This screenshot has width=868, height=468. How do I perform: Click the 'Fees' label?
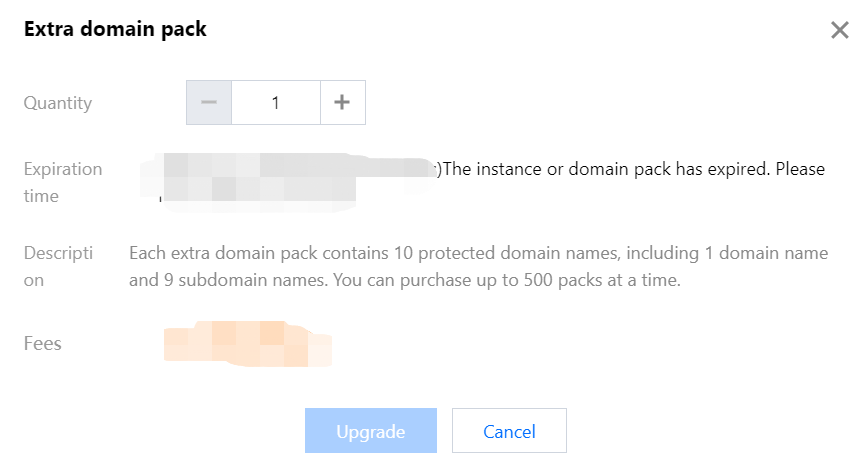[x=43, y=344]
